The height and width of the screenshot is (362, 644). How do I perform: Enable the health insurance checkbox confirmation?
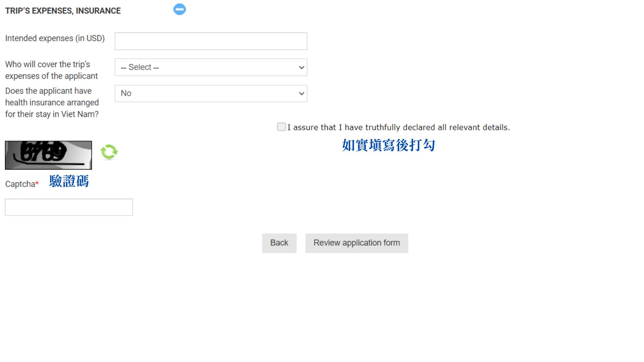[281, 127]
